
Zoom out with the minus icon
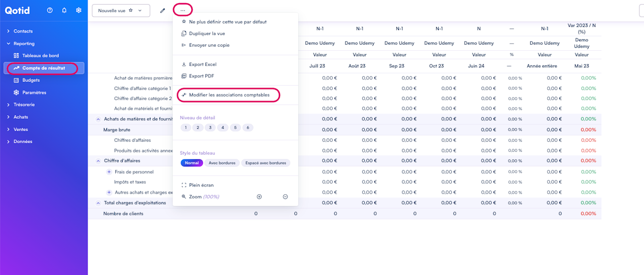[x=285, y=197]
